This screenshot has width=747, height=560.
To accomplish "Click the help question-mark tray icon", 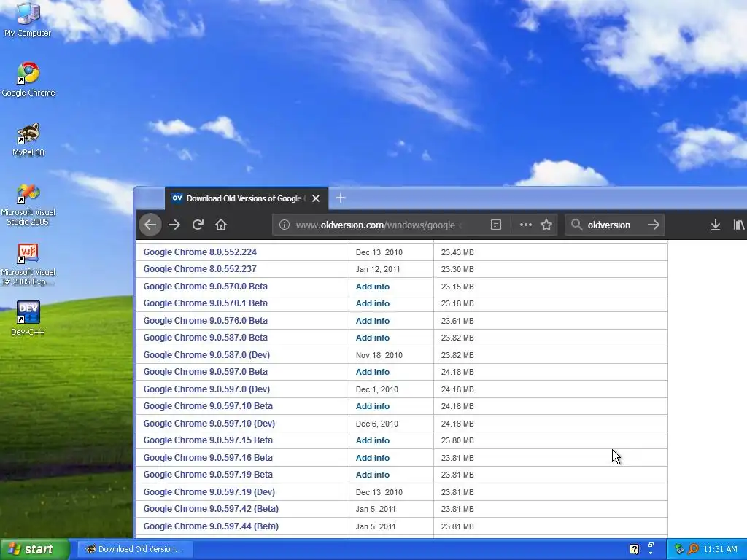I will tap(634, 549).
